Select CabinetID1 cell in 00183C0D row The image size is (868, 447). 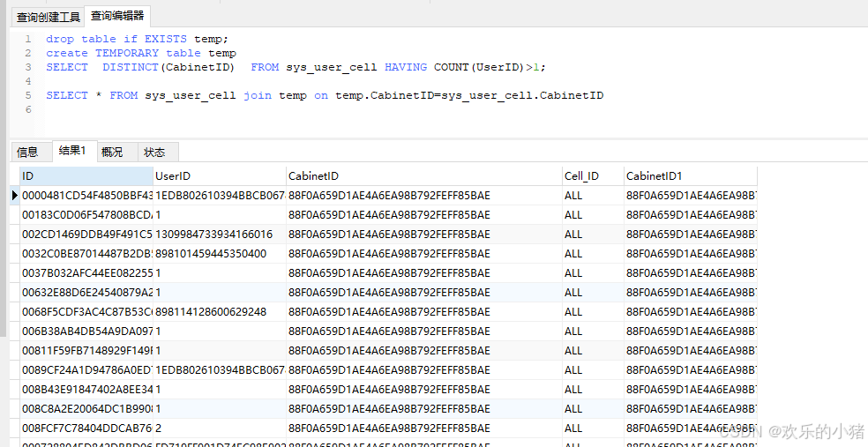click(691, 214)
